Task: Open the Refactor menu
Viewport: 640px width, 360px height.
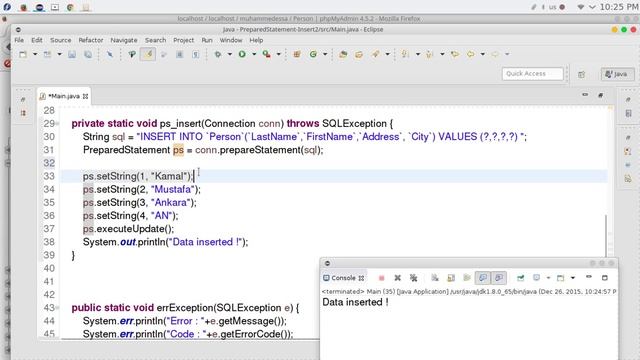Action: pyautogui.click(x=91, y=40)
